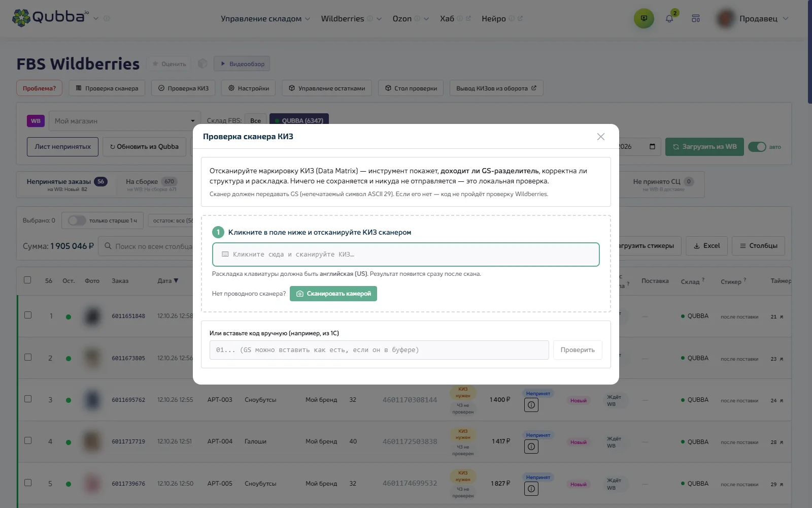Check the box for order 6011651848
812x508 pixels.
[28, 315]
